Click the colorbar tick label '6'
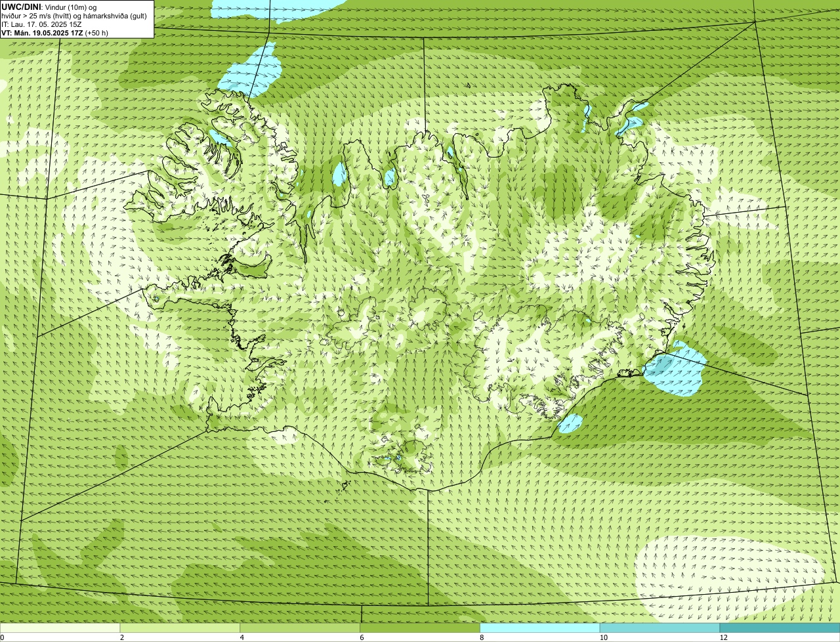This screenshot has height=642, width=840. pyautogui.click(x=362, y=637)
